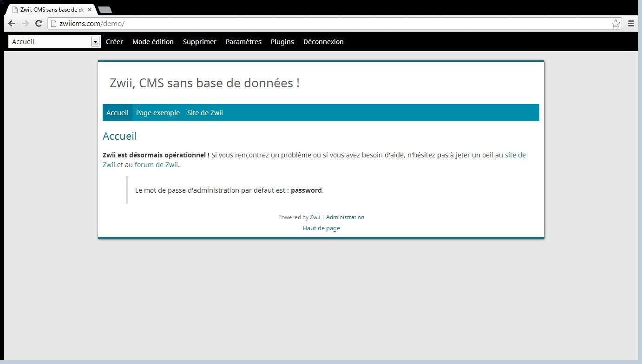Viewport: 642px width, 364px height.
Task: Click Créer to create a new page
Action: [114, 41]
